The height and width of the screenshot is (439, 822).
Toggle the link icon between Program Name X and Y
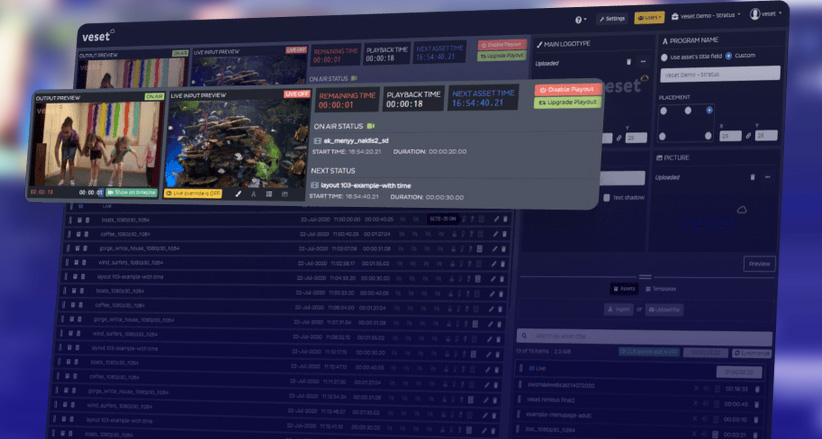click(748, 136)
